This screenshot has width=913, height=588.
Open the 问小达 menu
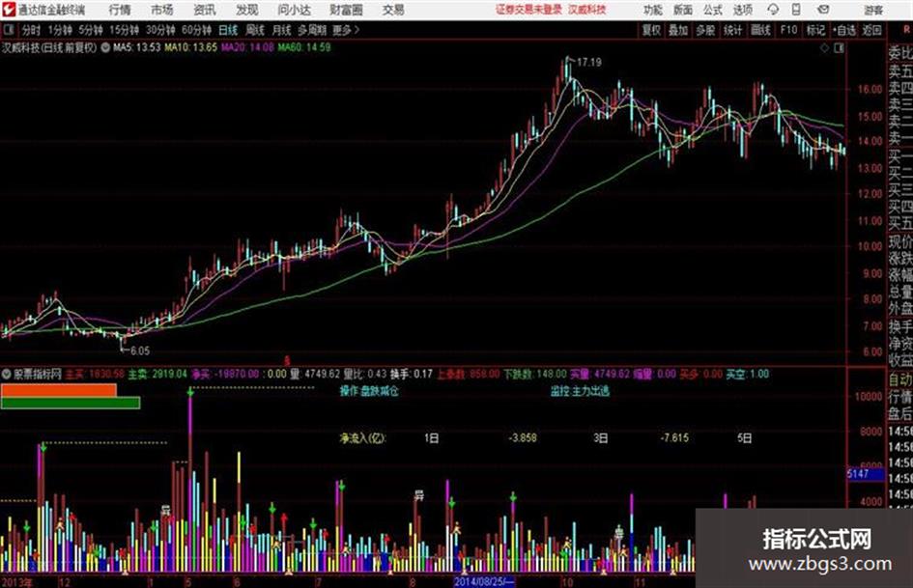click(x=294, y=10)
